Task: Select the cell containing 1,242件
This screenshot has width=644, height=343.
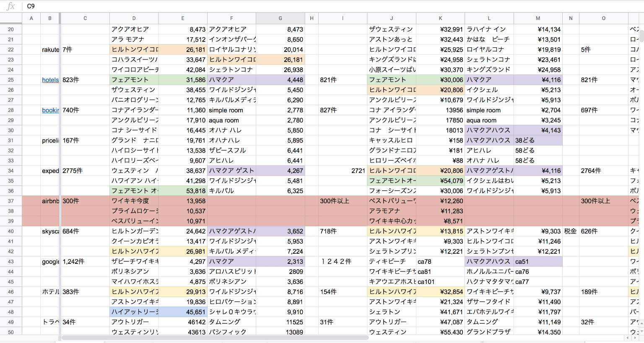Action: click(85, 261)
